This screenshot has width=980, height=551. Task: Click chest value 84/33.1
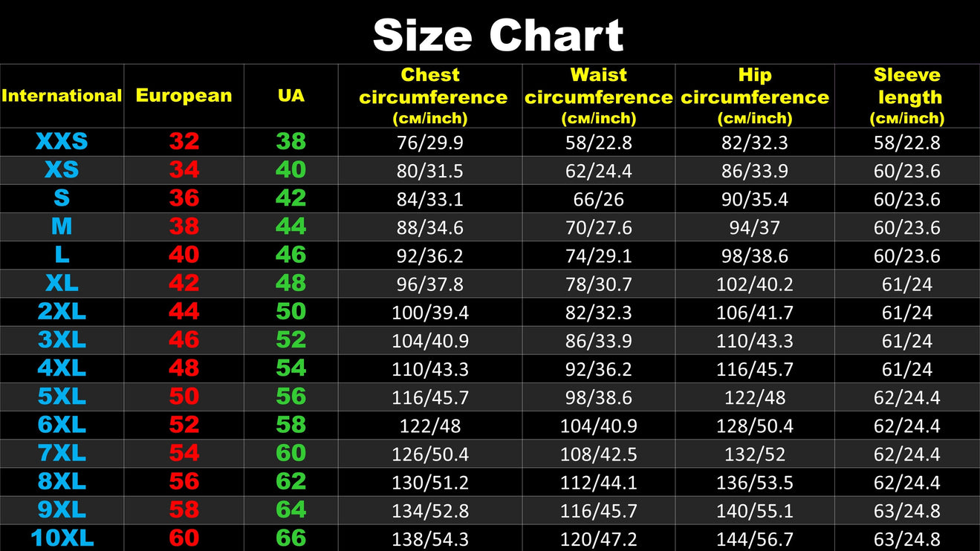pyautogui.click(x=430, y=200)
